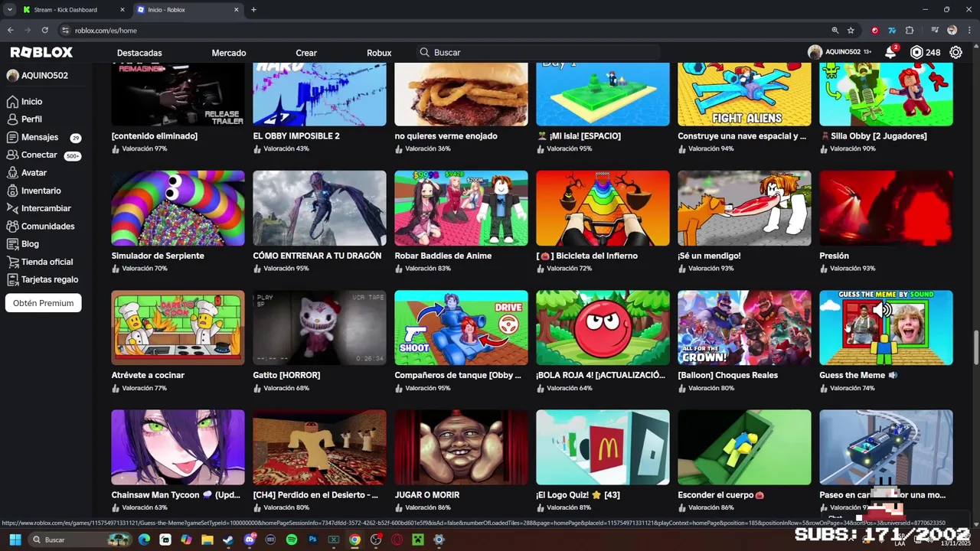
Task: Click the Roblox logo
Action: tap(41, 52)
